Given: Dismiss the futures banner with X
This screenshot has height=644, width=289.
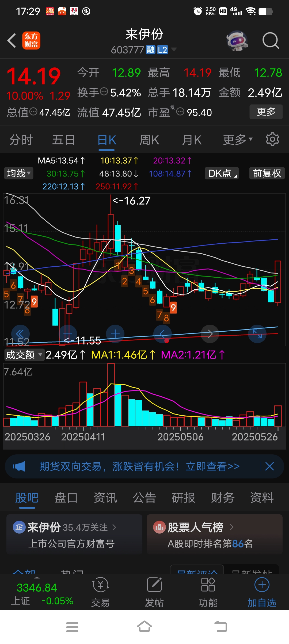Looking at the screenshot, I should [x=269, y=466].
